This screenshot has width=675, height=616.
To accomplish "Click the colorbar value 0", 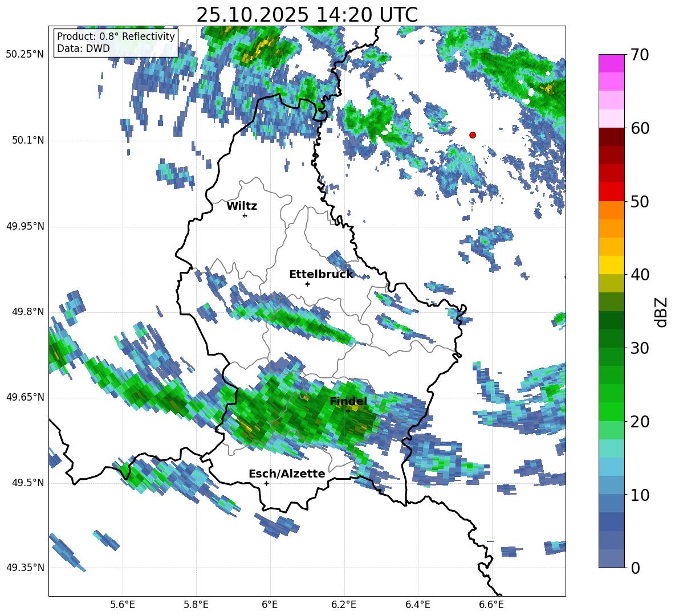I will (635, 568).
